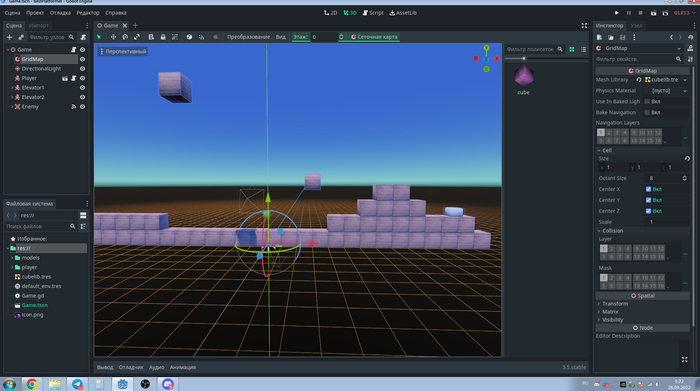The width and height of the screenshot is (700, 391).
Task: Select the Rotate mode tool
Action: point(125,37)
